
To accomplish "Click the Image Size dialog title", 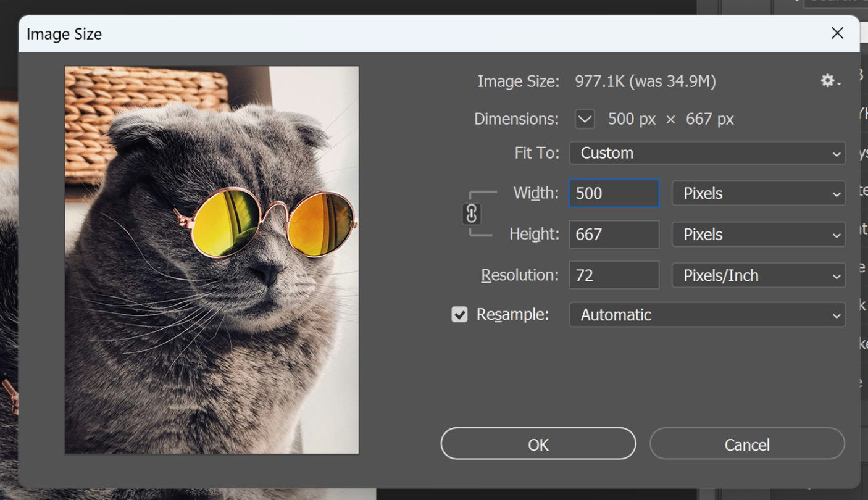I will [x=64, y=34].
